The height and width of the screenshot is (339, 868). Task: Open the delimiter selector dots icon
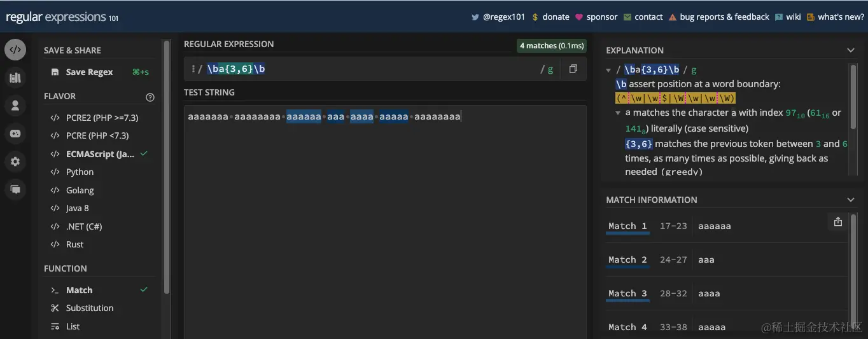click(x=193, y=69)
